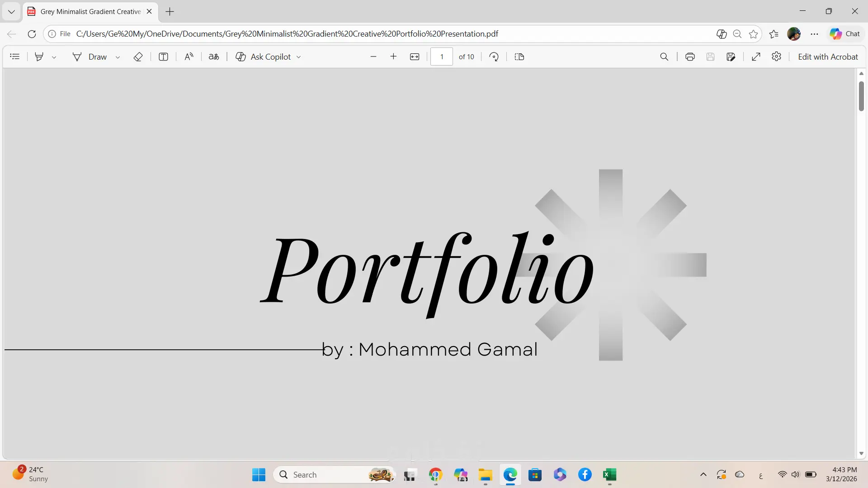868x488 pixels.
Task: Open the tab search chevron menu
Action: point(11,12)
